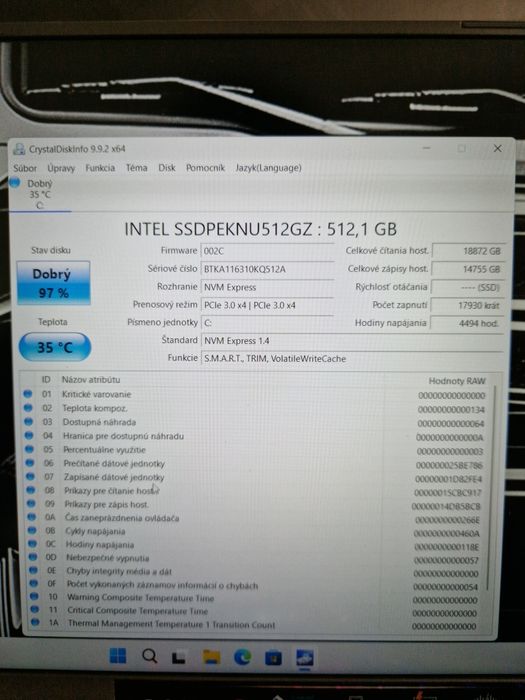Open the Jazyk(Language) menu
Screen dimensions: 525x700
[268, 168]
